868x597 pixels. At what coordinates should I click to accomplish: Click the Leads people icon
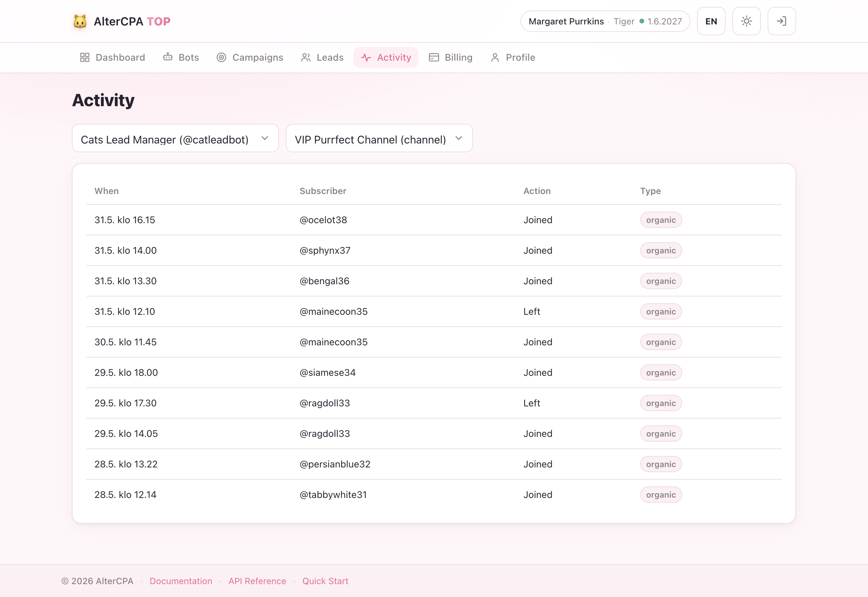point(306,57)
